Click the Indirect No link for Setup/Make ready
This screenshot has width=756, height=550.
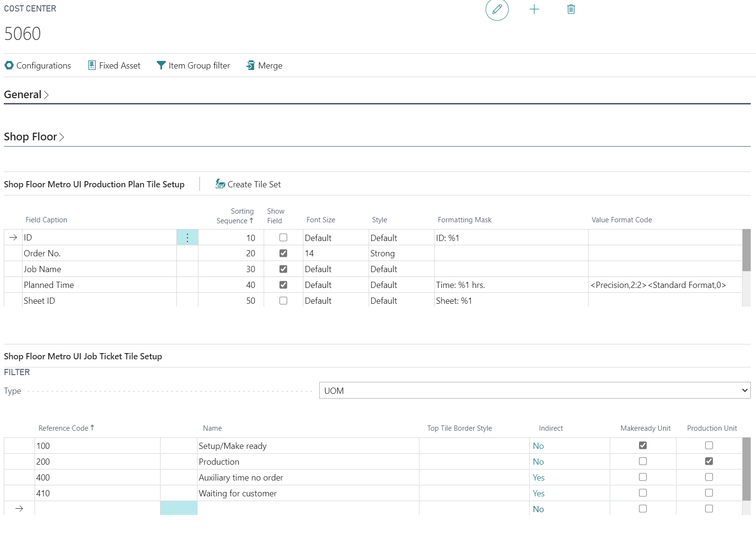[538, 446]
